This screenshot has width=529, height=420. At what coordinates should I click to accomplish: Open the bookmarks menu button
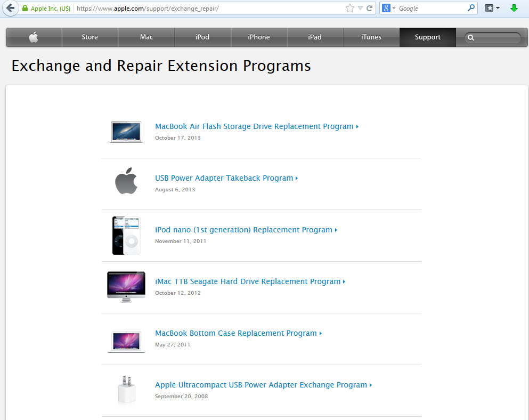[492, 8]
